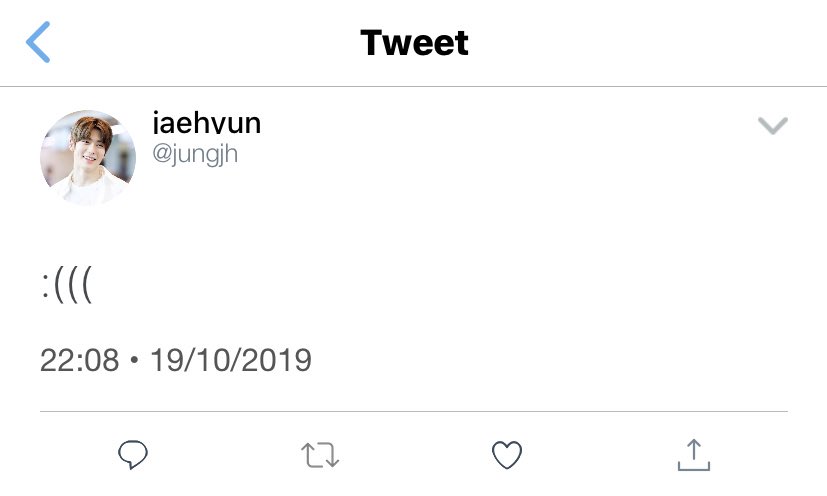View the circular avatar photo
Viewport: 827px width, 496px height.
pyautogui.click(x=88, y=157)
